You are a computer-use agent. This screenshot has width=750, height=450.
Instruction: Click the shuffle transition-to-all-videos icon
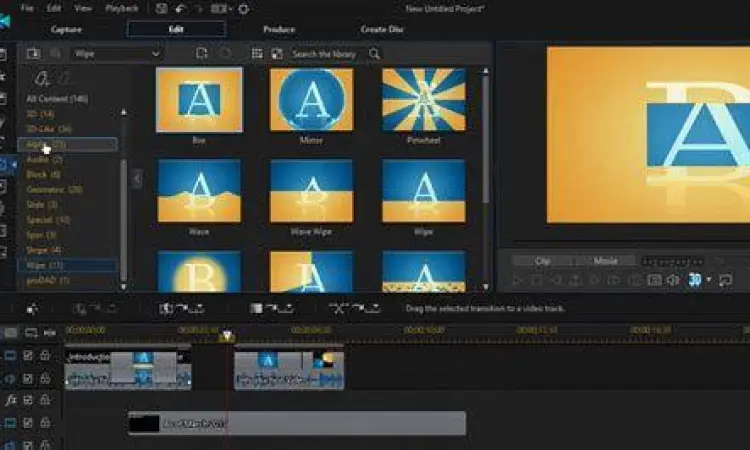click(x=354, y=308)
